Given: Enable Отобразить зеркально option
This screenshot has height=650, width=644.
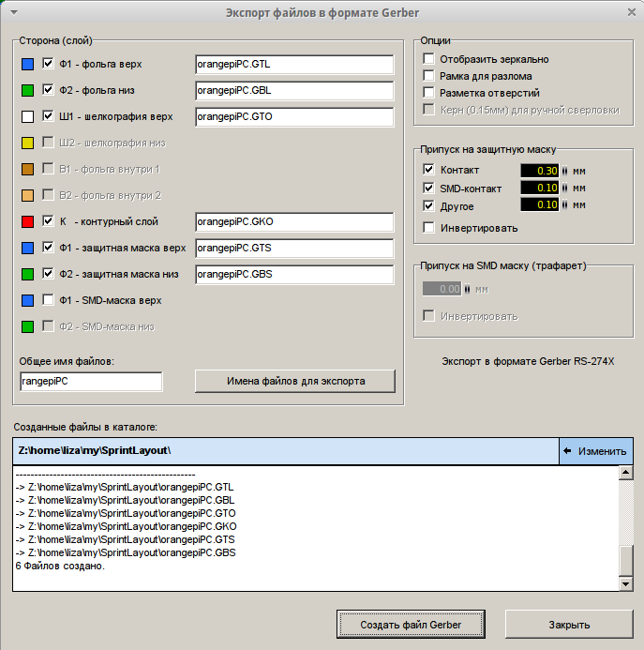Looking at the screenshot, I should 428,58.
